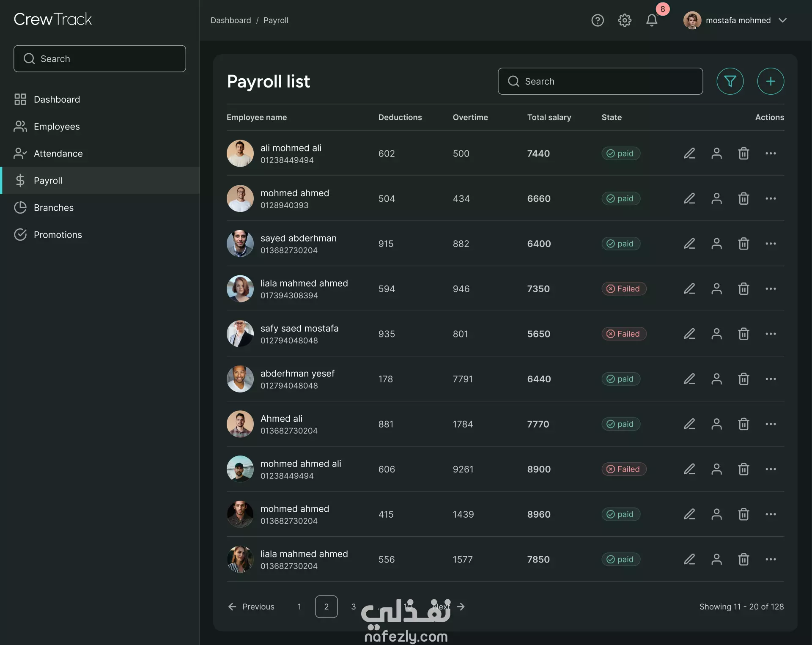
Task: Open the settings gear icon
Action: (624, 20)
